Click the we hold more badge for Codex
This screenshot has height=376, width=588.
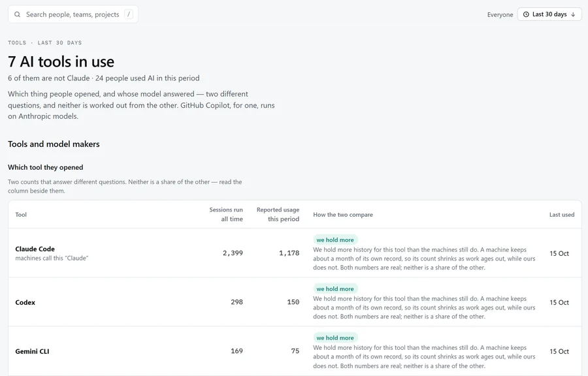pos(335,289)
